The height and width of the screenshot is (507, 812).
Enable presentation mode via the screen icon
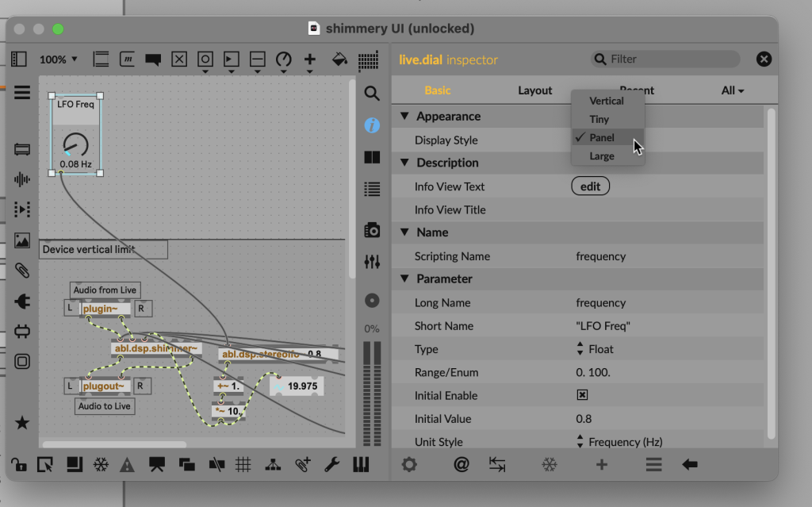(156, 464)
